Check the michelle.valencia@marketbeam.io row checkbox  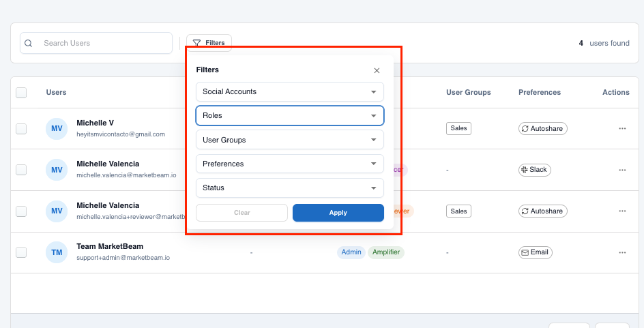pyautogui.click(x=21, y=170)
